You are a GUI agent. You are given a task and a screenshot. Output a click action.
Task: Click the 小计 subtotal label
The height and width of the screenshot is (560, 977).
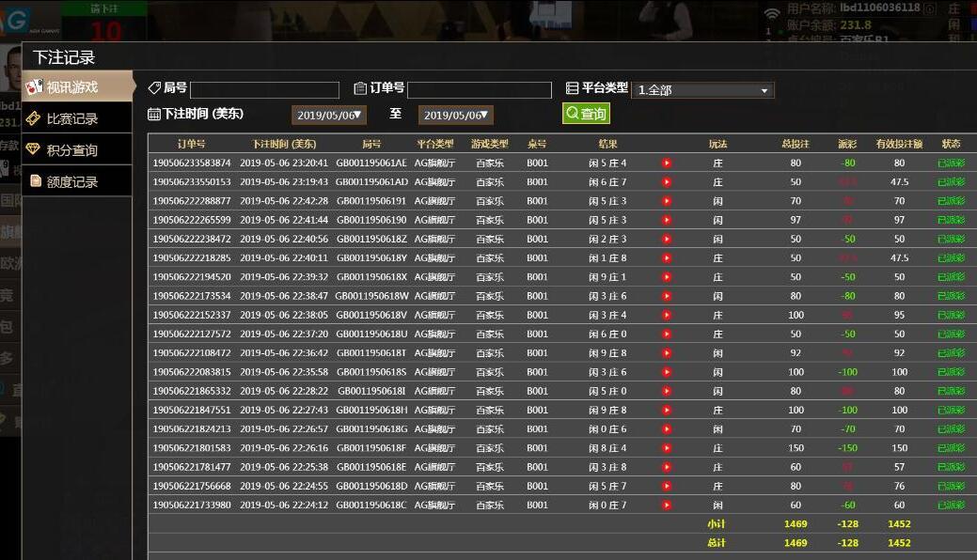(x=717, y=524)
